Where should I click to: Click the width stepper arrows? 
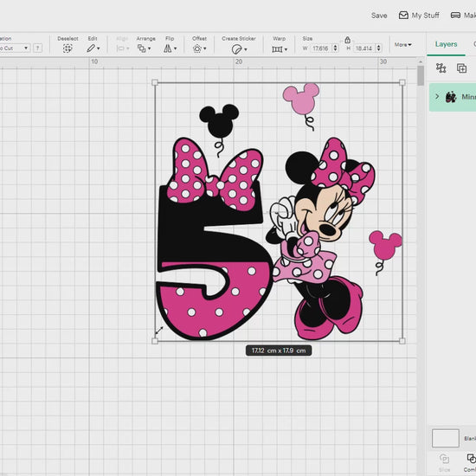(x=335, y=48)
